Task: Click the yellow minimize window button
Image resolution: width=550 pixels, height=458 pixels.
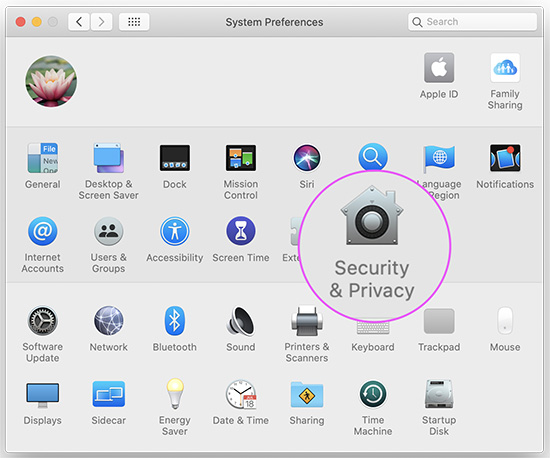Action: point(37,22)
